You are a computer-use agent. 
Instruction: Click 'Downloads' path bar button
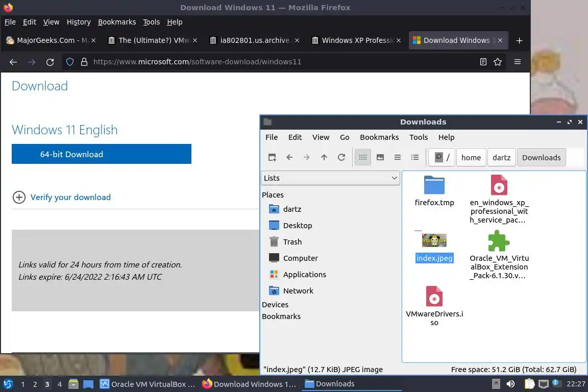pos(541,158)
